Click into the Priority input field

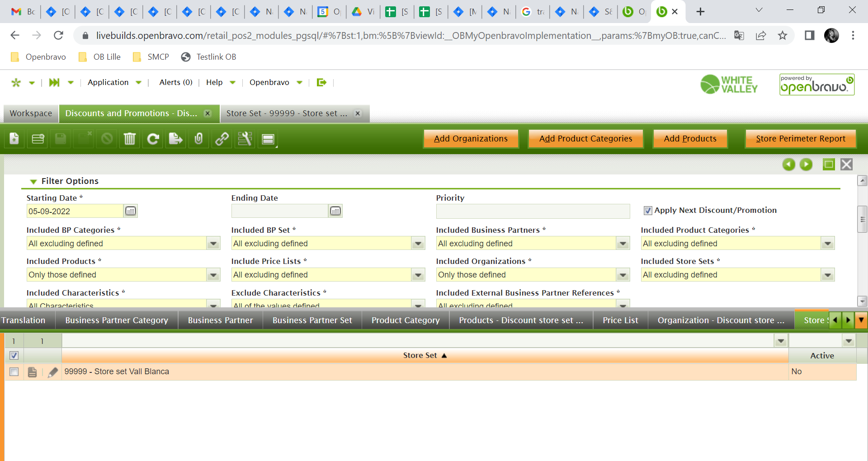coord(533,211)
